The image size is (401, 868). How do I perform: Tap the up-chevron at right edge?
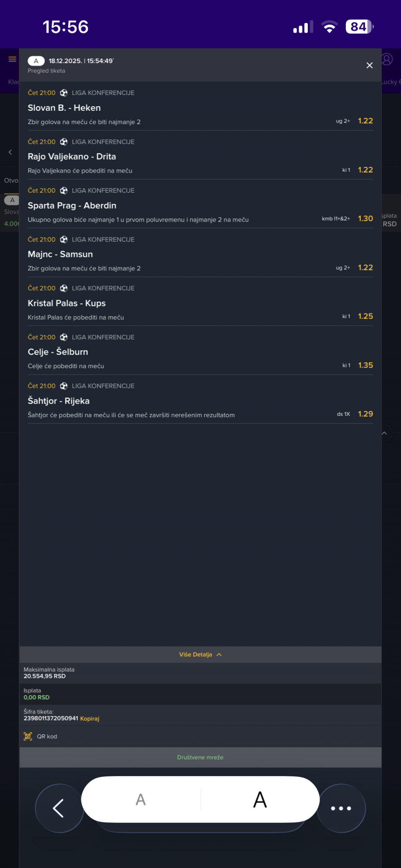coord(384,433)
